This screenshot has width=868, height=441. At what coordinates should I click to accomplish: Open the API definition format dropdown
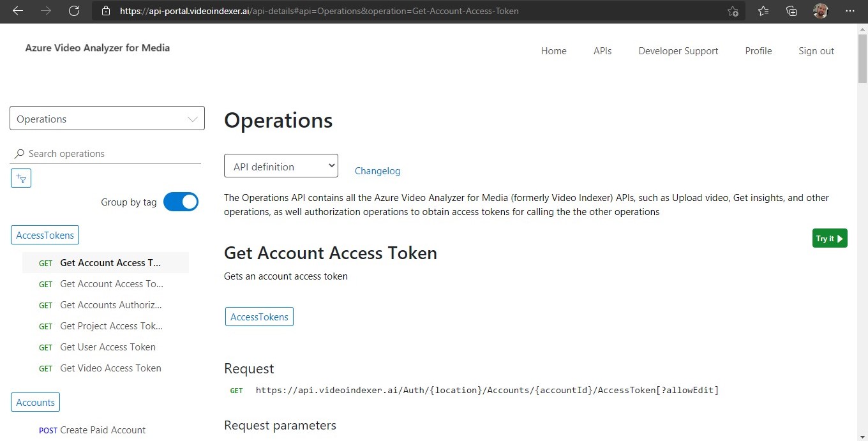[281, 166]
